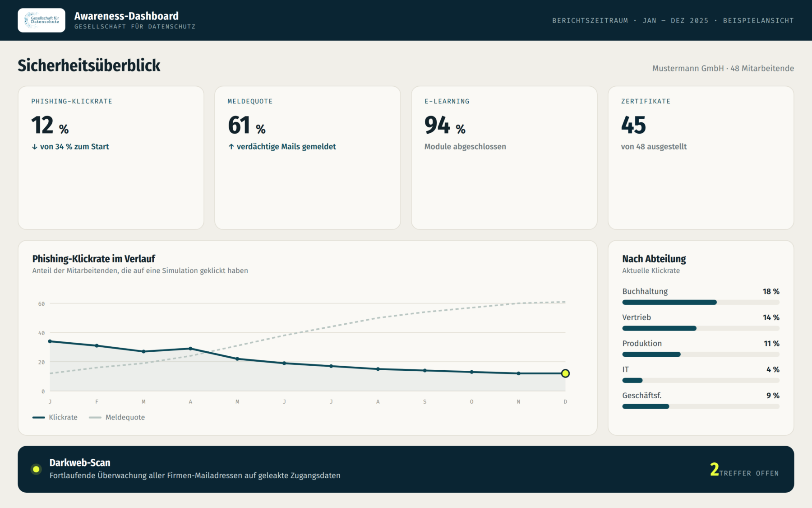Click 'Mustermann GmbH · 48 Mitarbeitende' text
This screenshot has width=812, height=508.
pos(723,68)
